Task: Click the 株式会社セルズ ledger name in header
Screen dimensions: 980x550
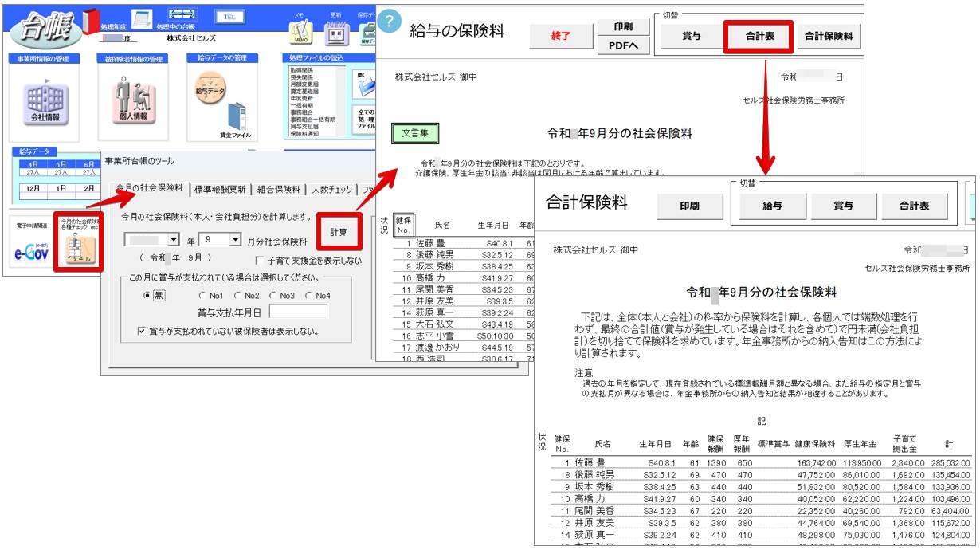Action: tap(191, 37)
